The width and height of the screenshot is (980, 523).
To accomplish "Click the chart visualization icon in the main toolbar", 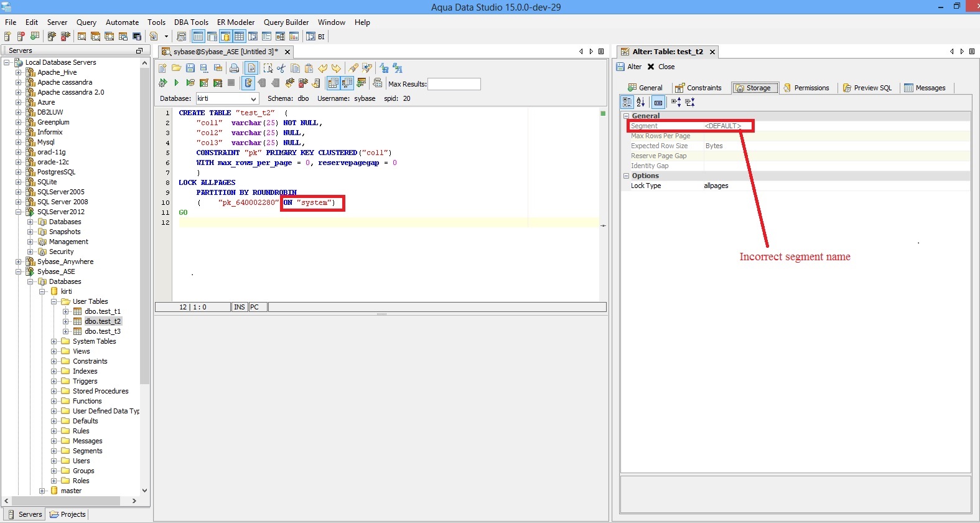I will pyautogui.click(x=294, y=37).
